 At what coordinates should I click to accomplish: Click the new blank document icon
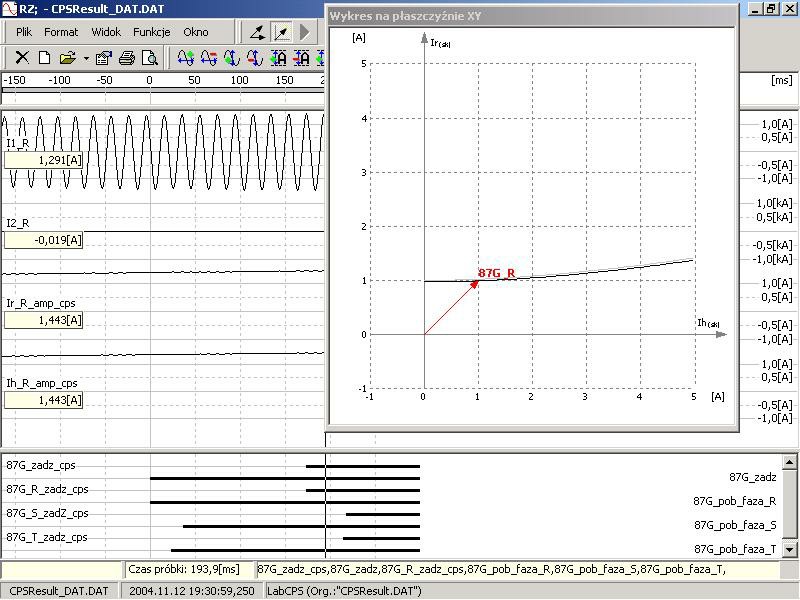[44, 58]
